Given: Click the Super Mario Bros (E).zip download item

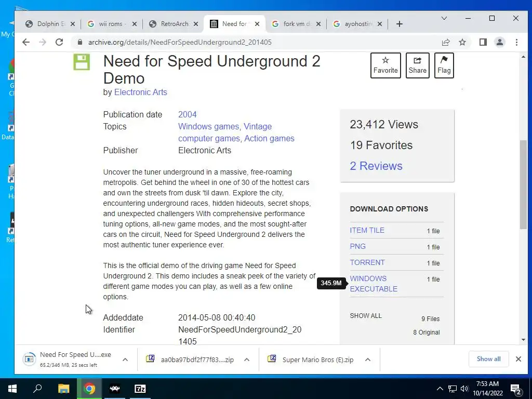Looking at the screenshot, I should click(x=312, y=360).
